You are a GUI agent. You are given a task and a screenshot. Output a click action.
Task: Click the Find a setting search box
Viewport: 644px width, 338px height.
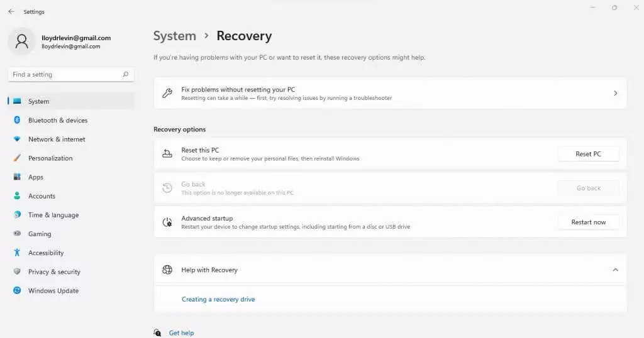71,74
